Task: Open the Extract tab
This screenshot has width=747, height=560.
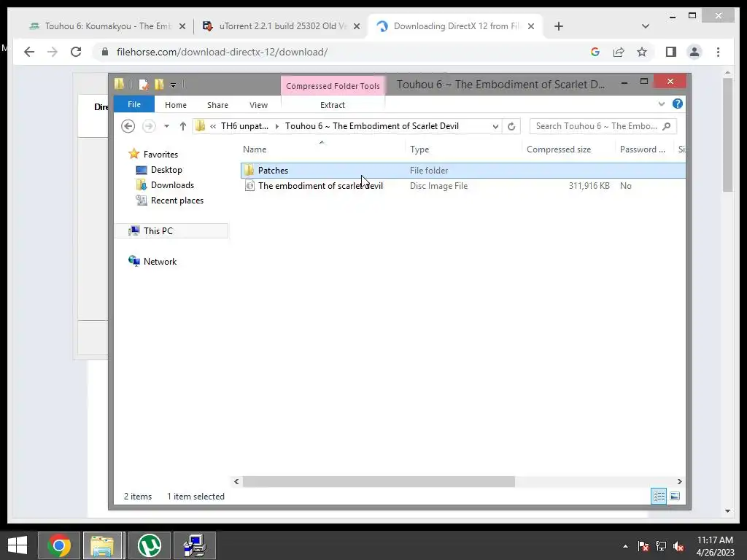Action: tap(333, 105)
